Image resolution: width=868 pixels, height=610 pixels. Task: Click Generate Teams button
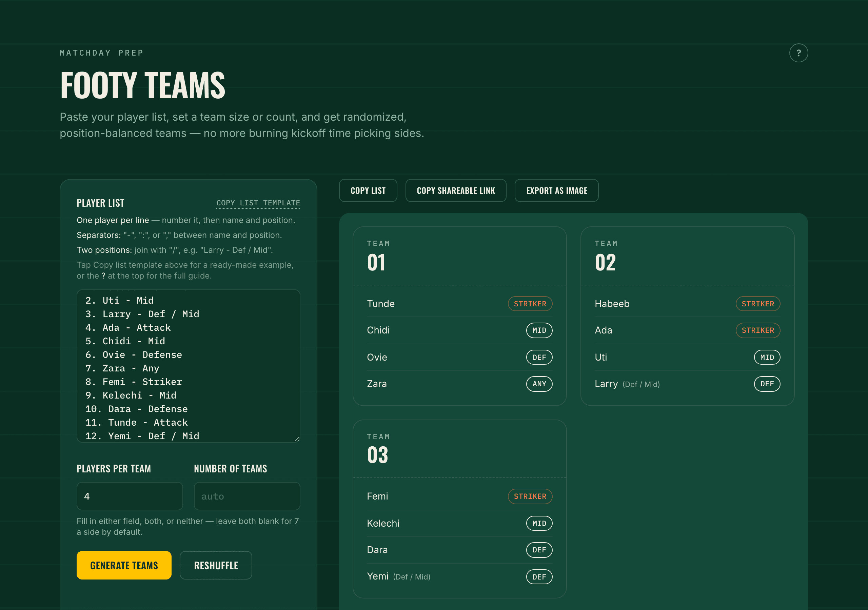pyautogui.click(x=124, y=565)
